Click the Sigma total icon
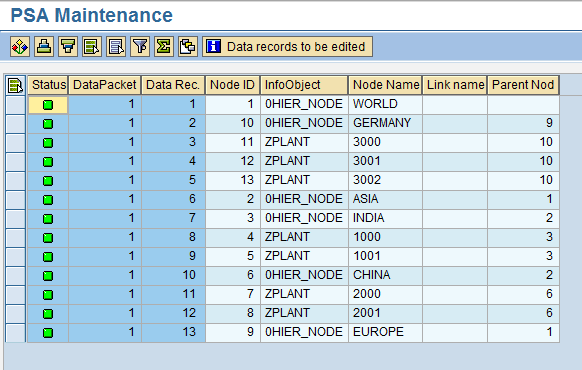This screenshot has height=370, width=582. [164, 47]
